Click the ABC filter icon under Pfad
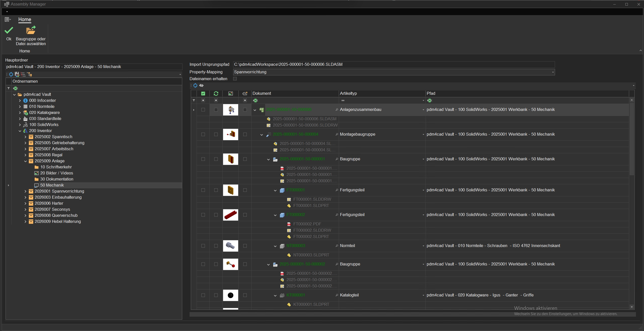Image resolution: width=644 pixels, height=331 pixels. coord(430,100)
